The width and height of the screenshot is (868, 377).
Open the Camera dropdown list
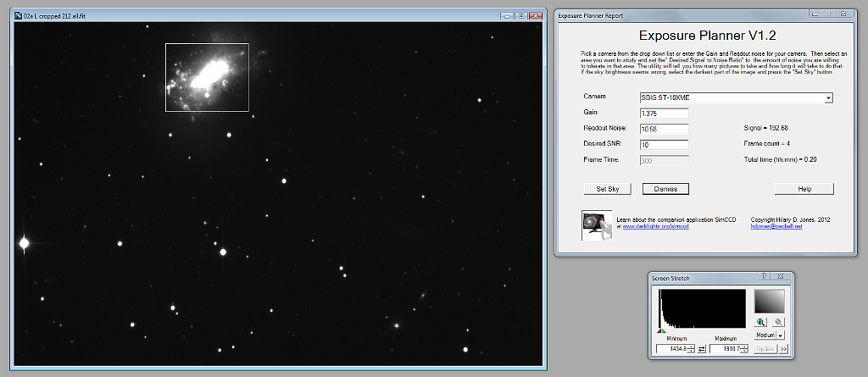coord(828,98)
